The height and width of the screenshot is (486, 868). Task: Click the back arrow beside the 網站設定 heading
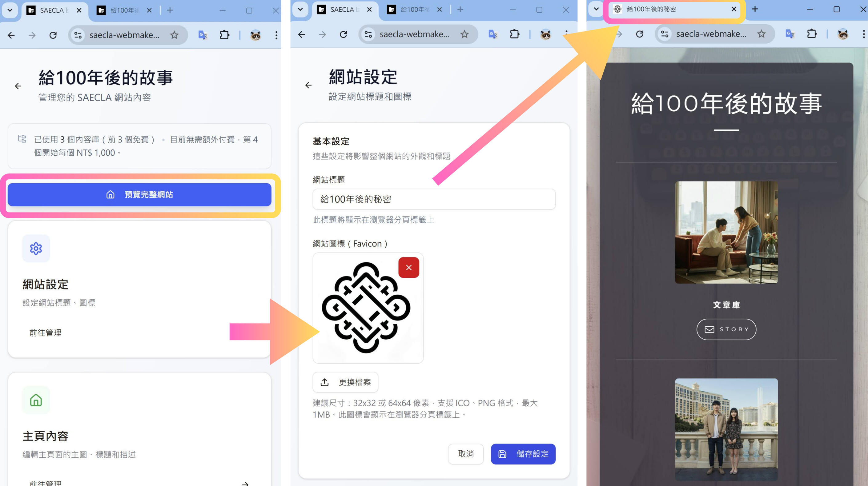point(308,85)
